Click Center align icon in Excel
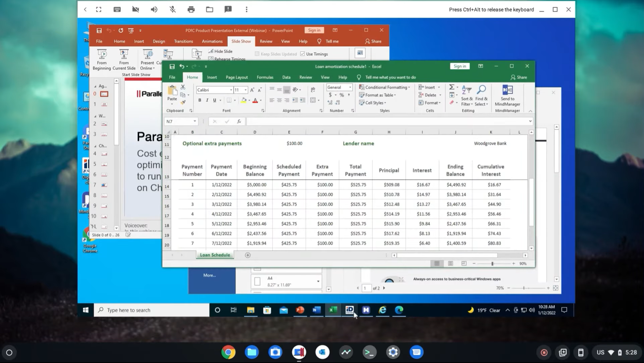Screen dimensions: 644x363 point(279,100)
